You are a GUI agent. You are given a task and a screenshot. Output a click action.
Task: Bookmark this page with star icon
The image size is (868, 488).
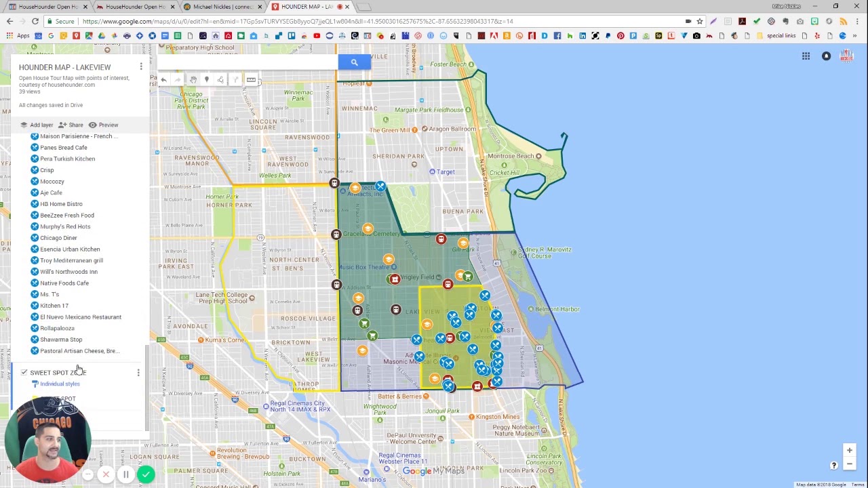coord(700,21)
